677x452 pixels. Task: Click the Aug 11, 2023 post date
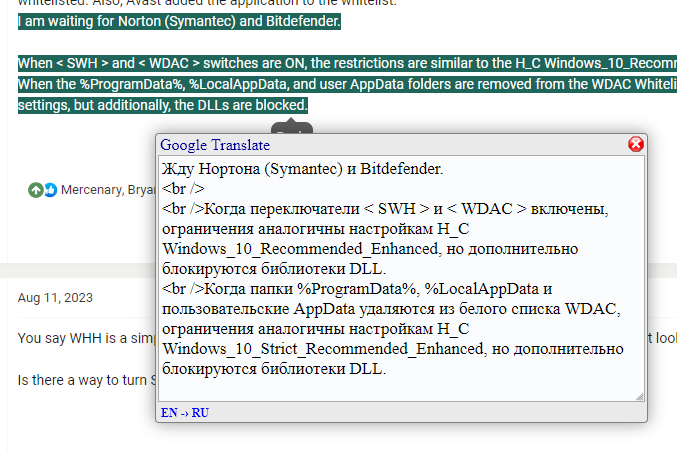click(x=55, y=298)
